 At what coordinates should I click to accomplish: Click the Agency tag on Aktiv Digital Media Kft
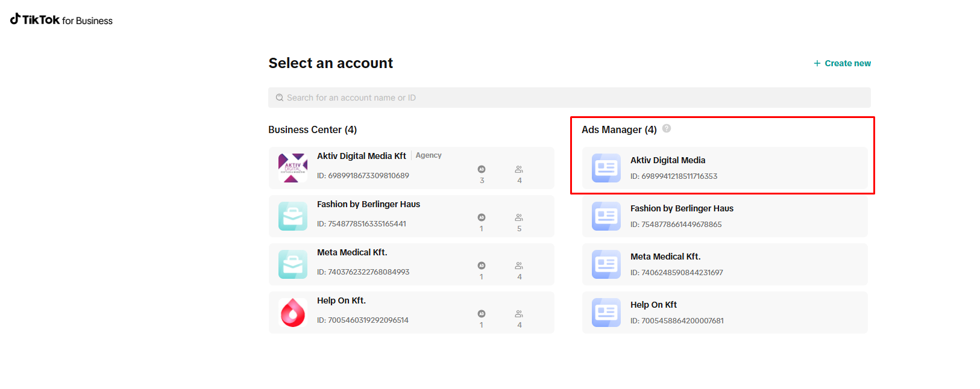tap(429, 155)
